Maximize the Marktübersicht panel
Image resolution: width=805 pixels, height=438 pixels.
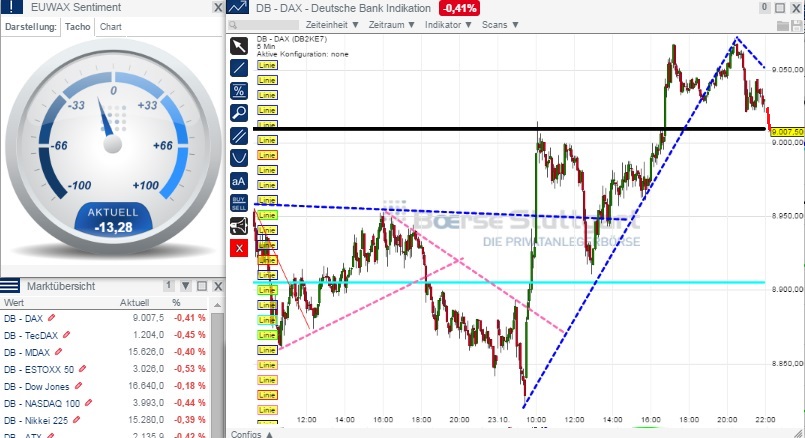pos(202,286)
